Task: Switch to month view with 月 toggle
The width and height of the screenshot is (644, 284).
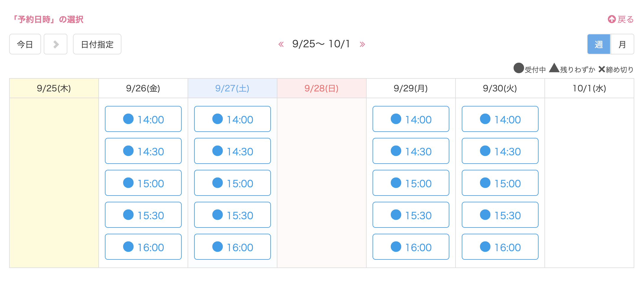Action: click(622, 44)
